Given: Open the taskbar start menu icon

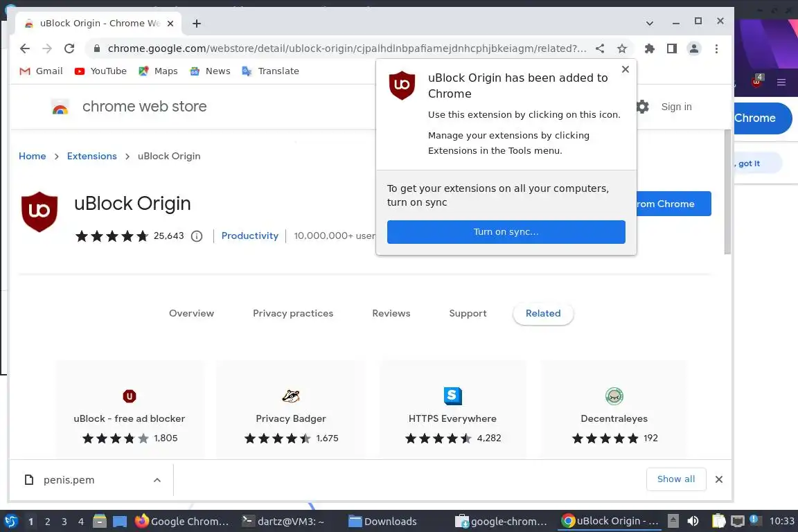Looking at the screenshot, I should [x=10, y=521].
